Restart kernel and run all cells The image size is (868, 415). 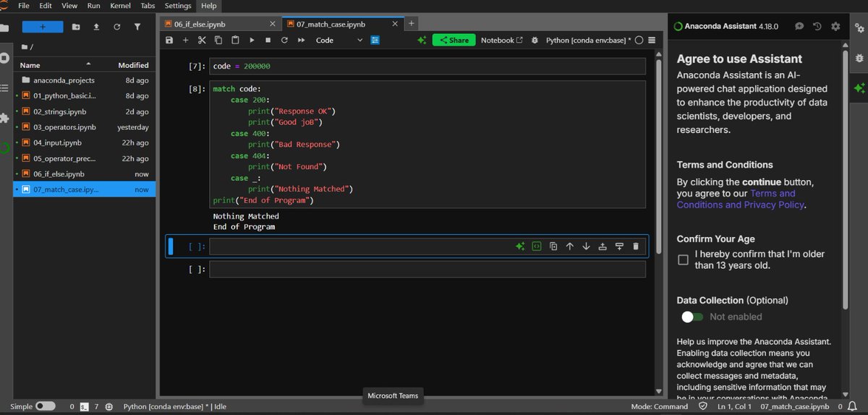(301, 40)
